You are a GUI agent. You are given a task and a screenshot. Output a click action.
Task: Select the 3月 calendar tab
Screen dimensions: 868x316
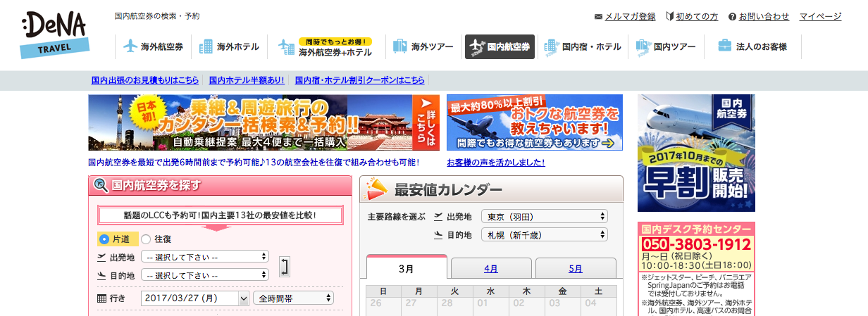(x=407, y=269)
